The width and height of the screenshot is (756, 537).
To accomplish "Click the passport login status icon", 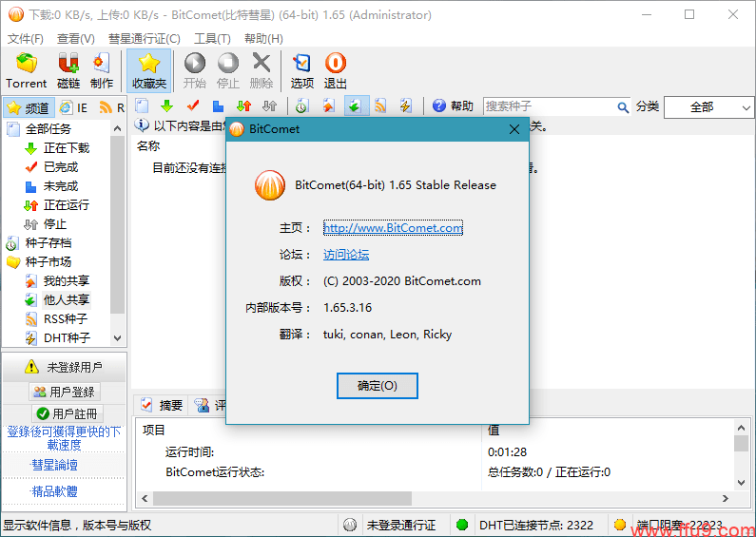I will (x=350, y=525).
